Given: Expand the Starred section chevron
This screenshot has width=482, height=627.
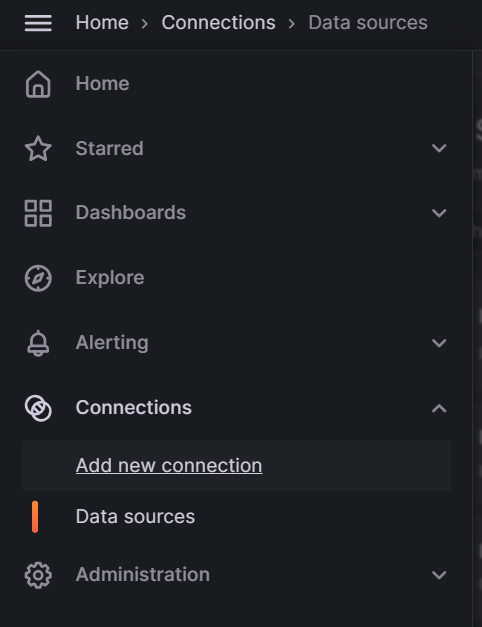Looking at the screenshot, I should [439, 148].
